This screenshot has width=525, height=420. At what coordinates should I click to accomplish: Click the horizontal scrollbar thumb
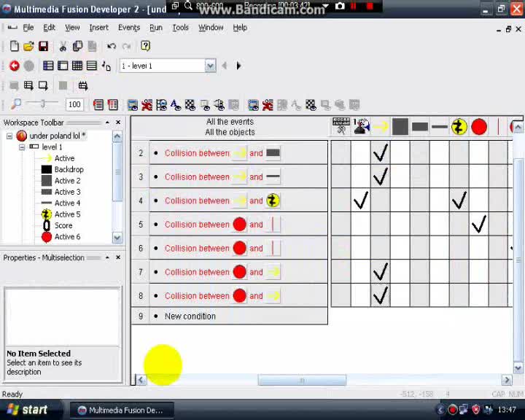point(302,380)
